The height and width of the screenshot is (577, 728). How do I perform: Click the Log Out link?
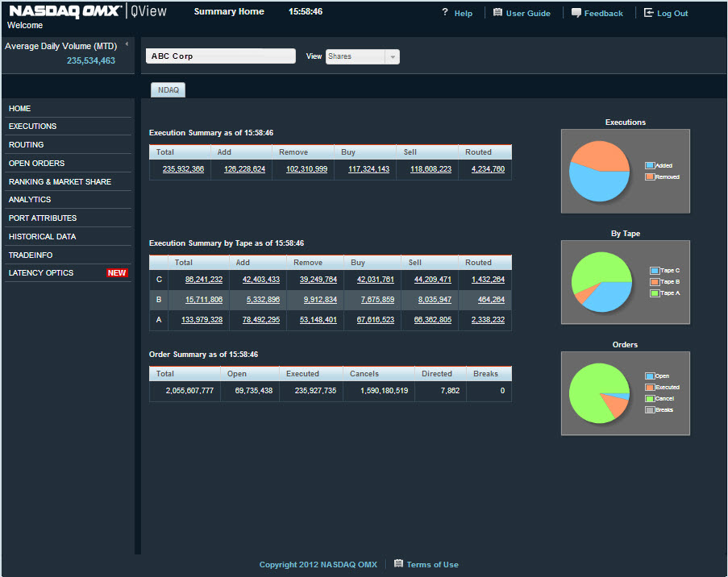(x=672, y=14)
